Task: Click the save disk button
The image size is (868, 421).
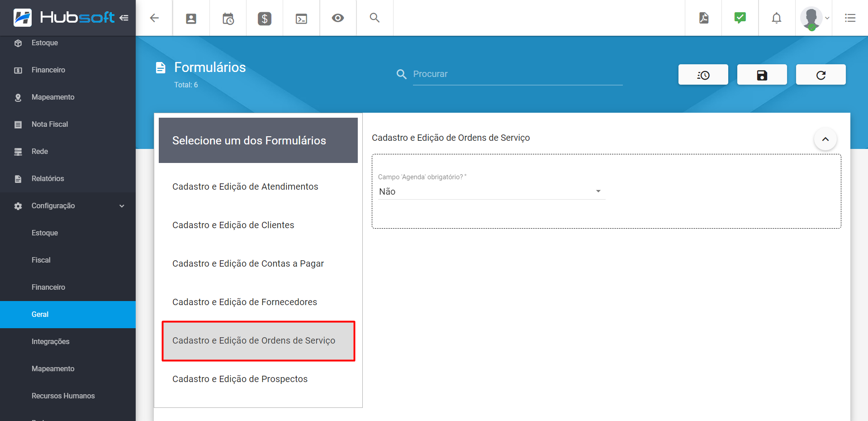Action: pyautogui.click(x=762, y=75)
